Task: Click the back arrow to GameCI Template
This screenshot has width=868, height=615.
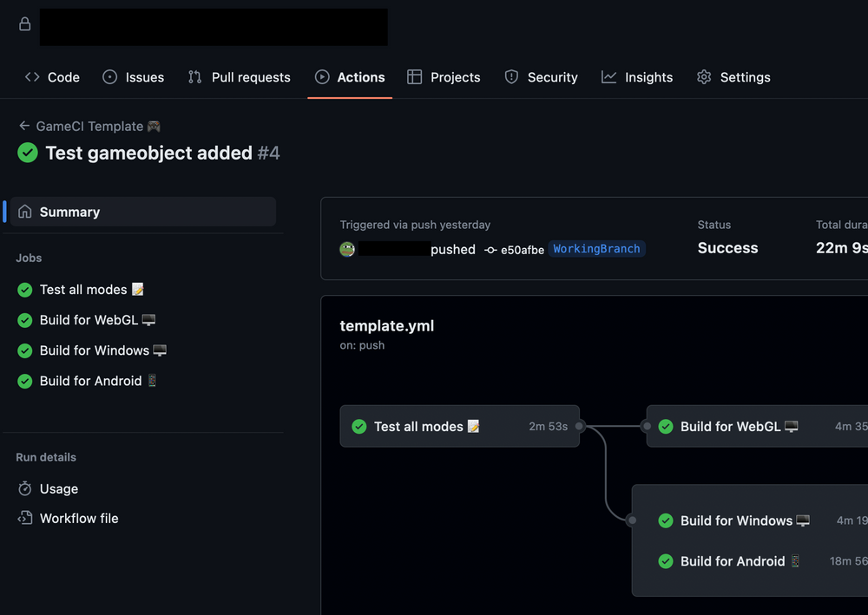Action: (23, 126)
